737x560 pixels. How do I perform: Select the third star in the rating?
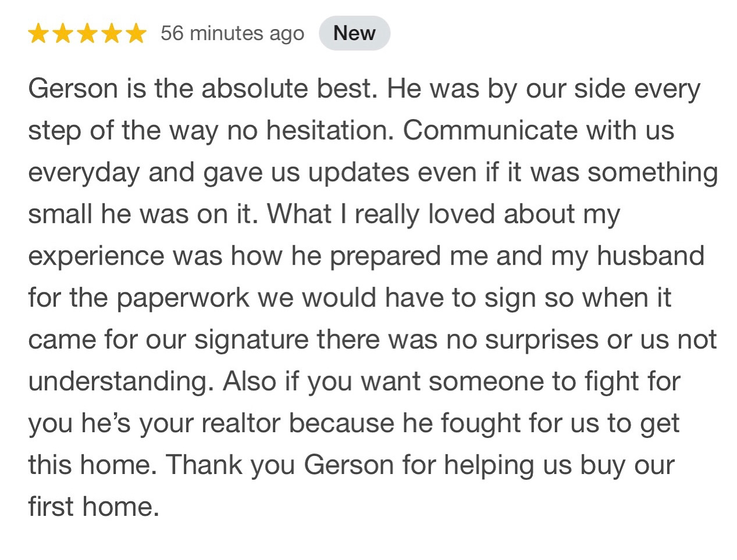[87, 34]
